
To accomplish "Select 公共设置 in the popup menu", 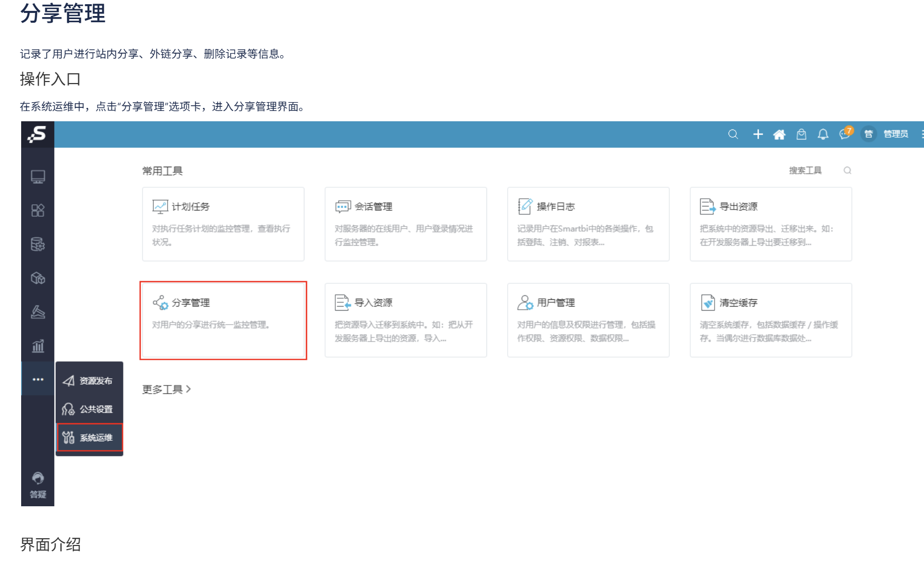I will (89, 409).
